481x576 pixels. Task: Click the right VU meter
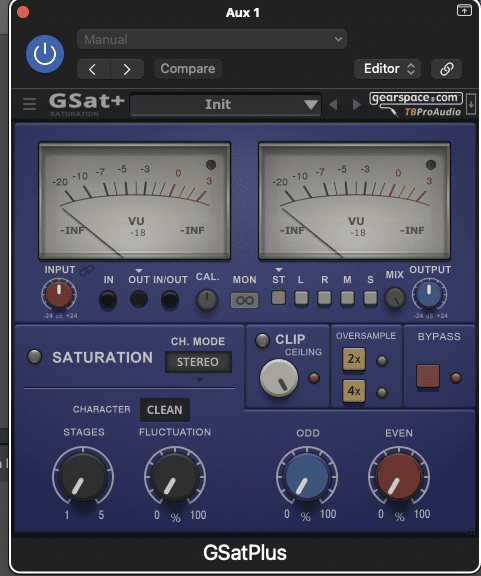pyautogui.click(x=355, y=201)
